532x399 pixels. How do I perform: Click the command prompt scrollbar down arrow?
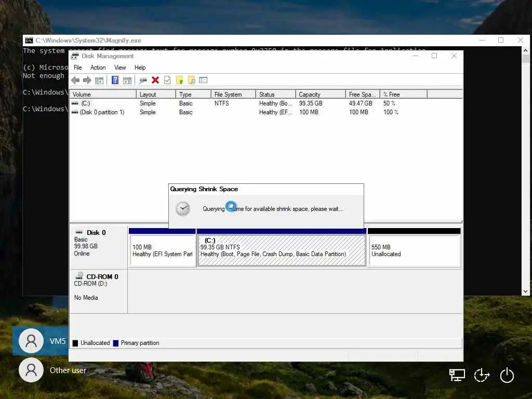[x=525, y=291]
